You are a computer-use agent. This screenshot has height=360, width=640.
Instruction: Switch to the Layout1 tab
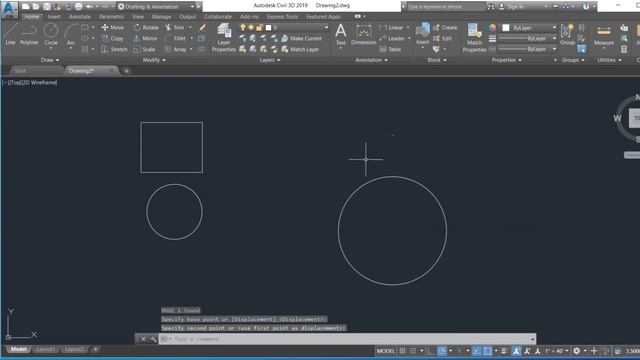pyautogui.click(x=45, y=349)
